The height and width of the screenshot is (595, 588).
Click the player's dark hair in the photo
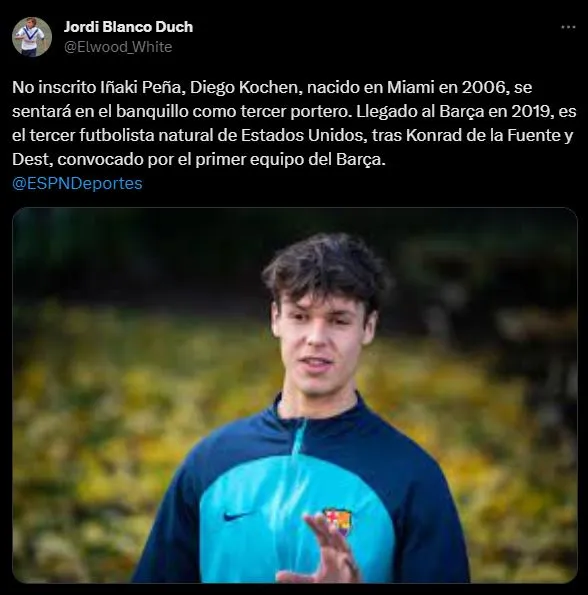326,266
